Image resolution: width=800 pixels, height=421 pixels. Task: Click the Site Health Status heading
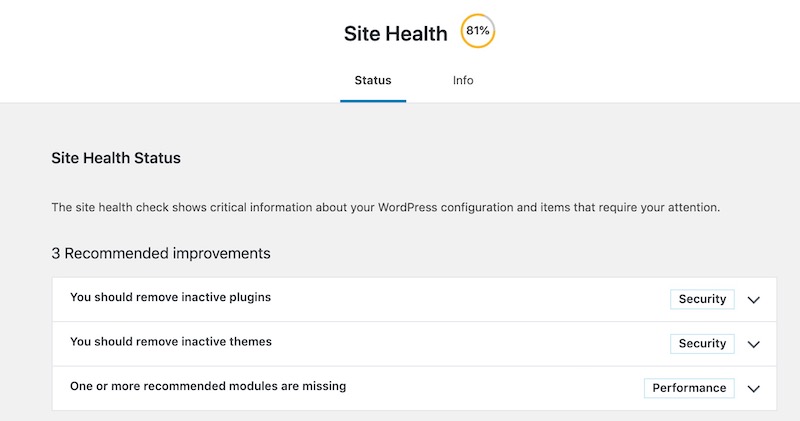116,158
